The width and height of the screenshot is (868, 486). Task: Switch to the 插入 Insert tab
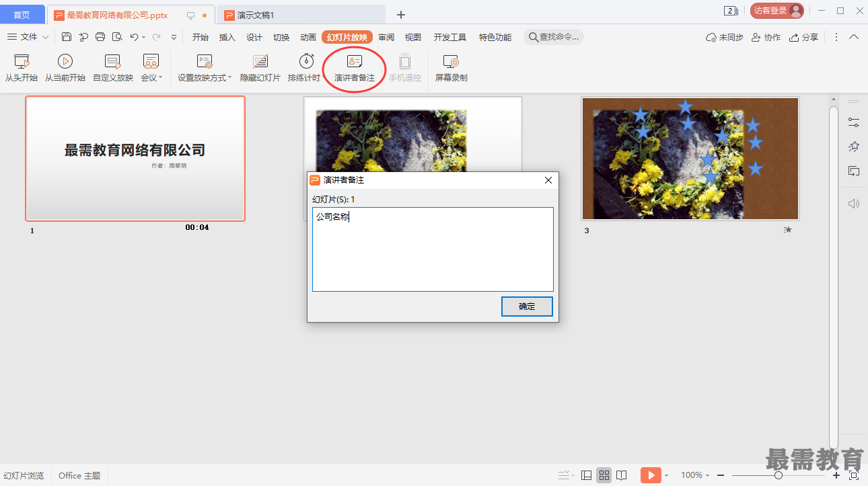[227, 37]
